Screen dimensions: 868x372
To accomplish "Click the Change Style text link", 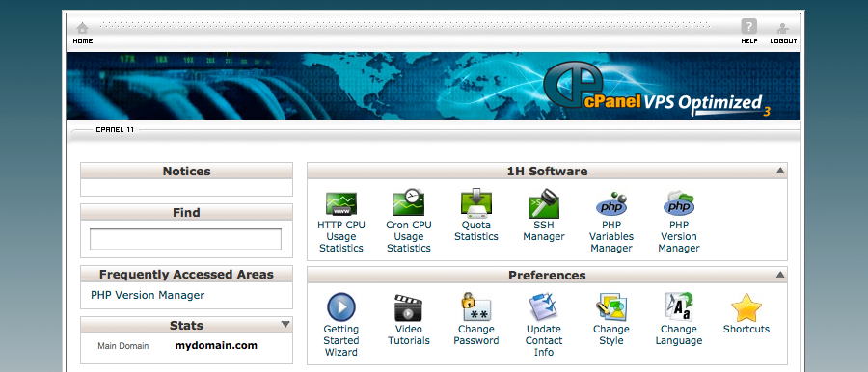I will (x=611, y=335).
